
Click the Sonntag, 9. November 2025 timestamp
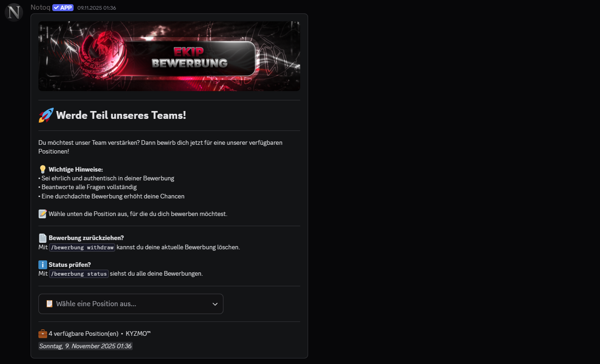86,346
